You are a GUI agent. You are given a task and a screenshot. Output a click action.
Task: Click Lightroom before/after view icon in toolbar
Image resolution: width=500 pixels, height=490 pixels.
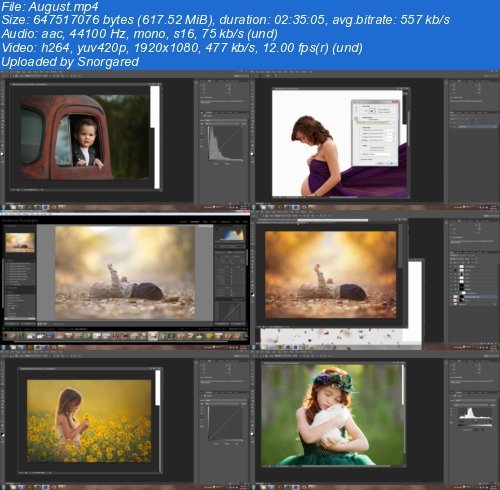[44, 324]
